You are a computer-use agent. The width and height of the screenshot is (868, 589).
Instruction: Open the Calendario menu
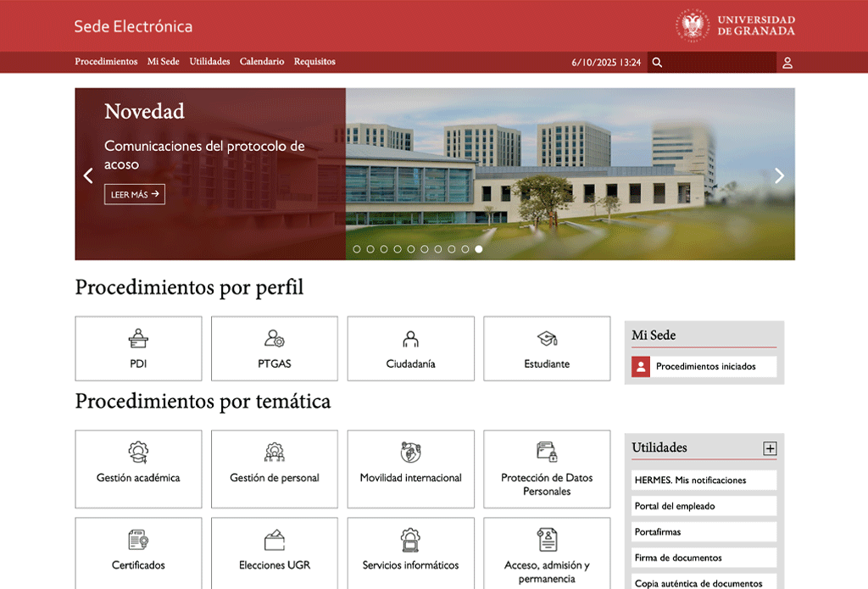coord(262,62)
